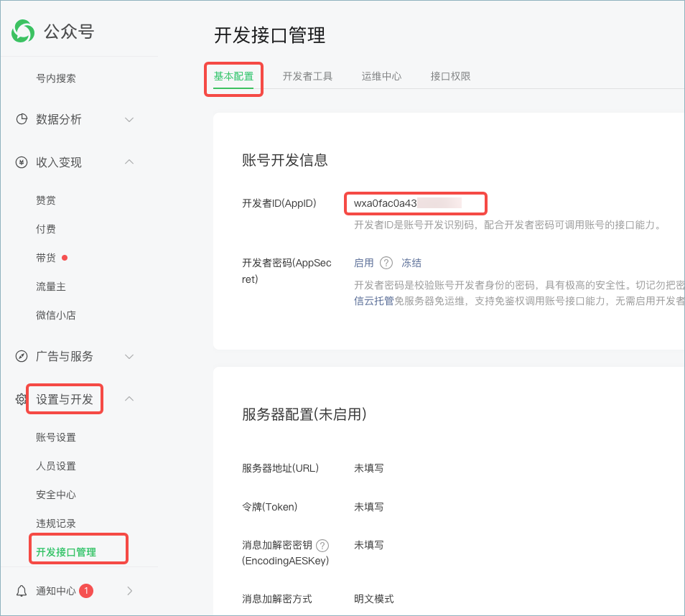Click the 数据分析 pie chart icon
Screen dimensions: 685x616
coord(22,119)
